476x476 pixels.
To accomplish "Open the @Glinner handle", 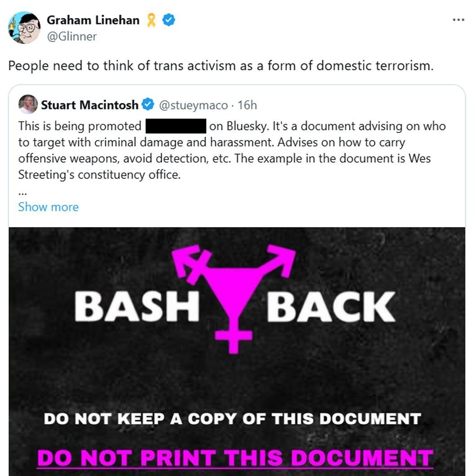I will [71, 36].
